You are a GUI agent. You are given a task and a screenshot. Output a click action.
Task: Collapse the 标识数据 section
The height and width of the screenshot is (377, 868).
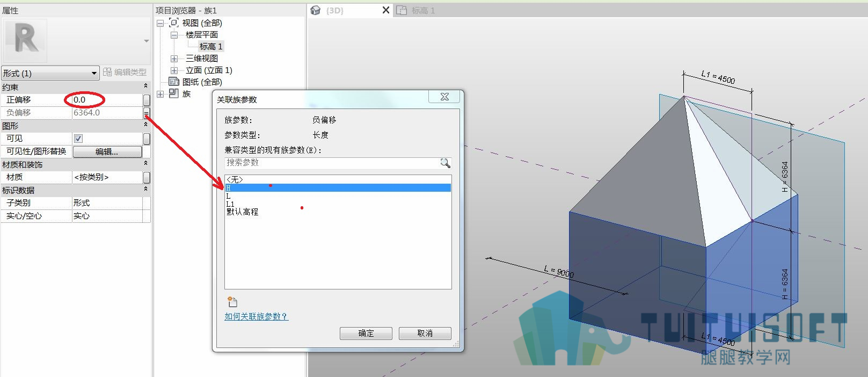[x=145, y=190]
